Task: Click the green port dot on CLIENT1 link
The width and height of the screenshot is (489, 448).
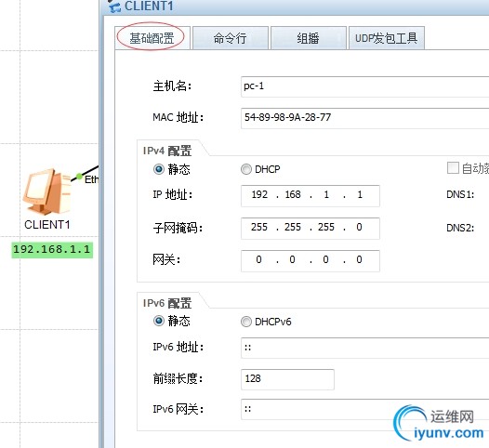Action: click(79, 177)
